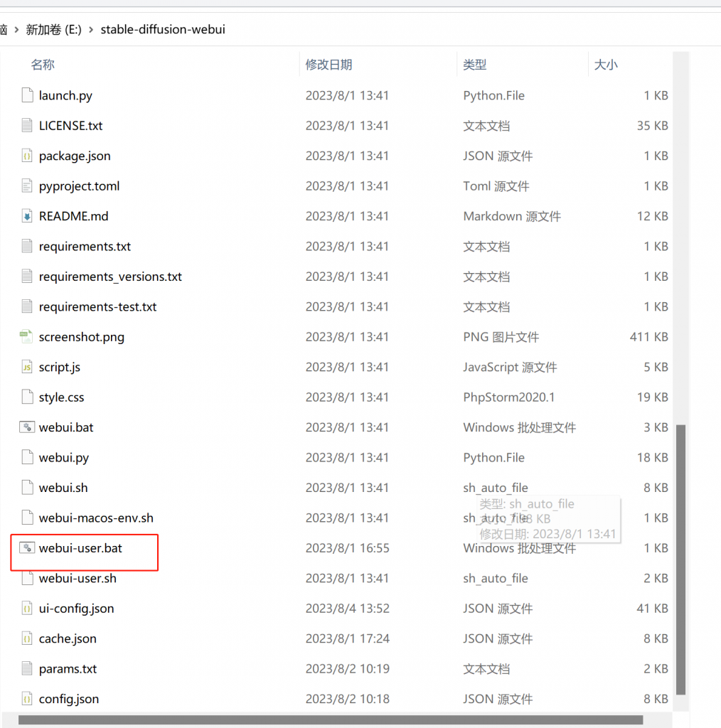Select the requirements.txt file name
The height and width of the screenshot is (728, 721).
[x=85, y=247]
